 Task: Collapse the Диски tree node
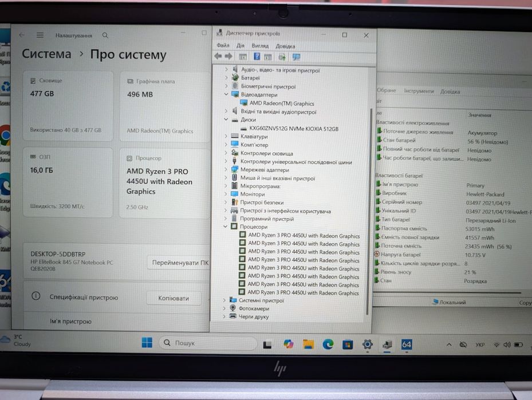[x=226, y=120]
